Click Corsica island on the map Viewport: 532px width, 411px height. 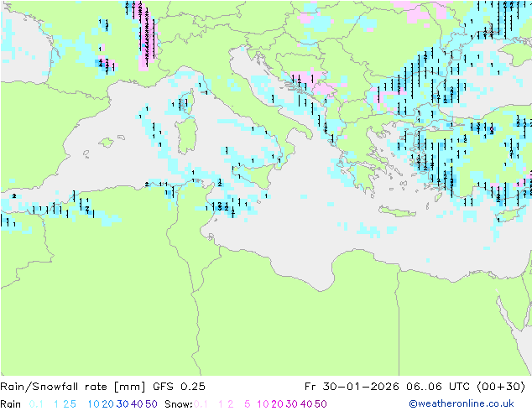187,101
